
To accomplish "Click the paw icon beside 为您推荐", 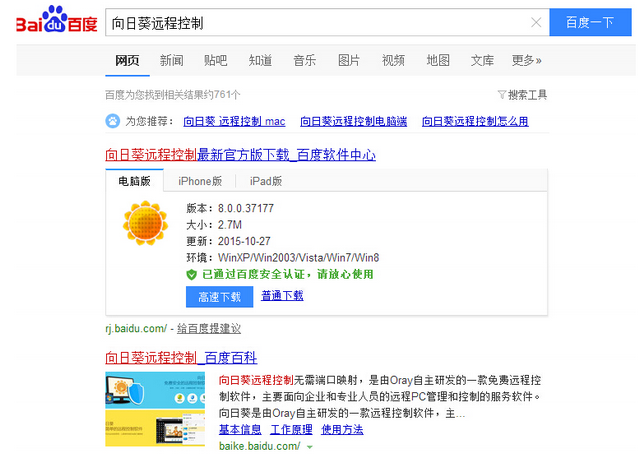I will 112,121.
